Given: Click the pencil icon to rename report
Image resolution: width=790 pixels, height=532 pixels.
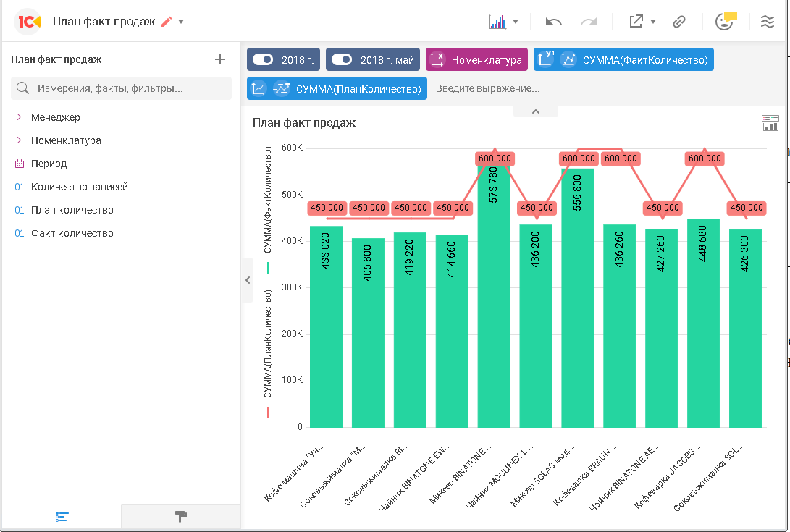Looking at the screenshot, I should pos(167,22).
